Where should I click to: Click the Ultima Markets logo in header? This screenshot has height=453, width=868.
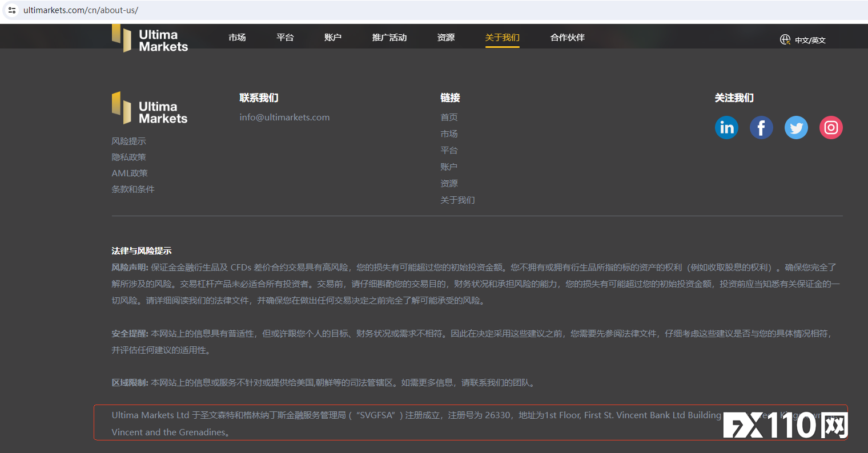[150, 38]
